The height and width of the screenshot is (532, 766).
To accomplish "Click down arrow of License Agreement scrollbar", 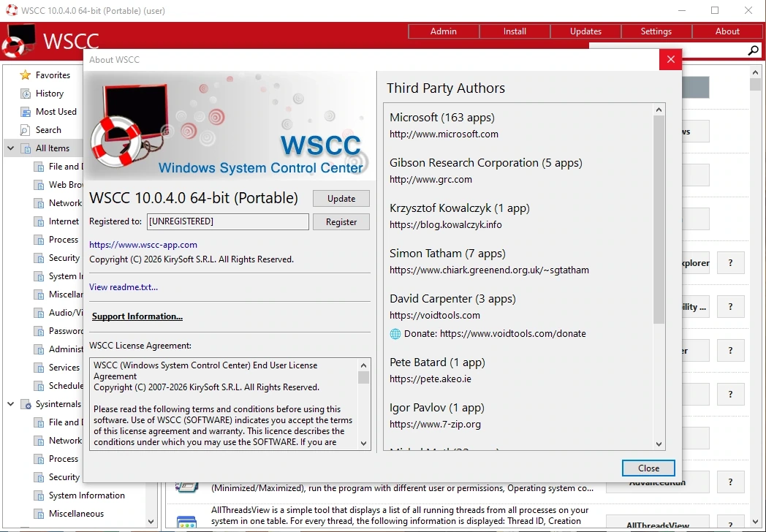I will tap(363, 444).
